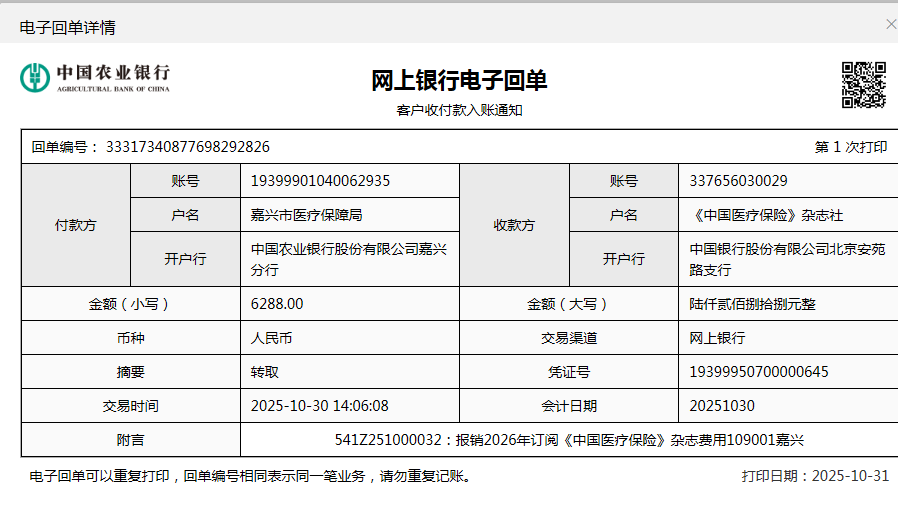Image resolution: width=898 pixels, height=509 pixels.
Task: Click payer bank 中国农业银行股份有限公司嘉兴分行
Action: 347,259
